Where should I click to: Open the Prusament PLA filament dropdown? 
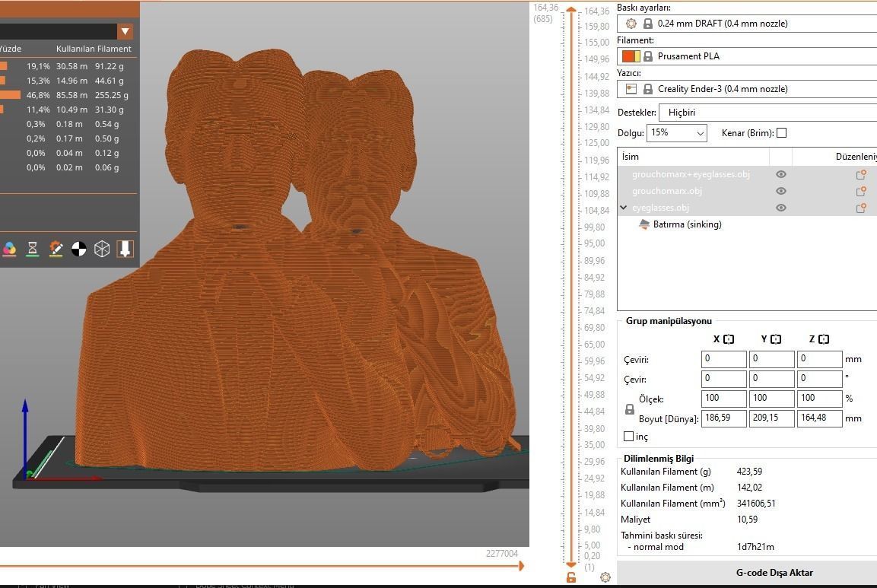coord(747,56)
